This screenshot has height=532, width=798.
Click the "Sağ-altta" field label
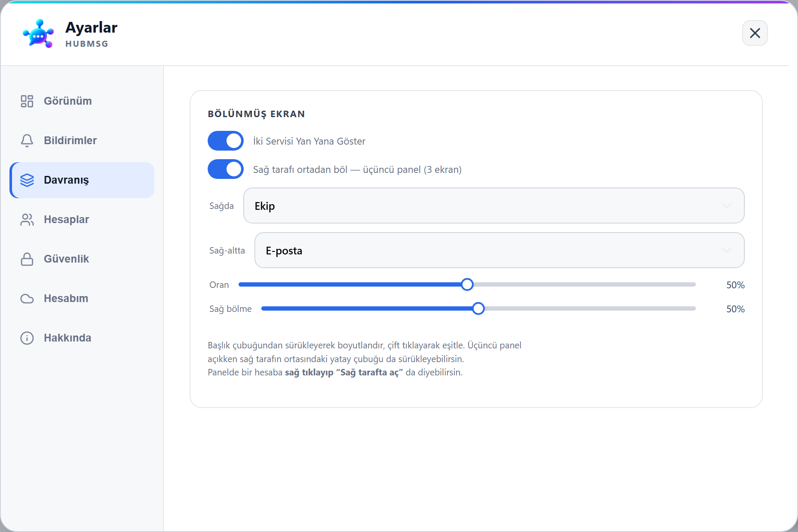[x=227, y=251]
